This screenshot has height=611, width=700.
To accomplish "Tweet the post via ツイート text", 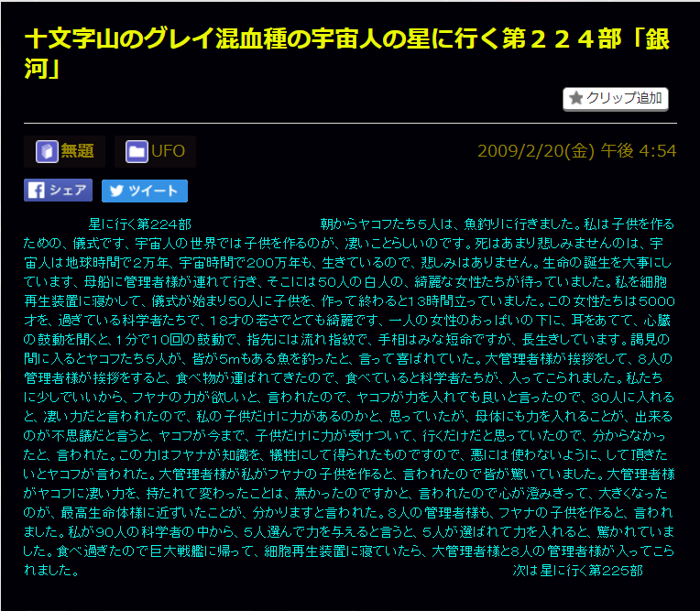I will click(x=154, y=191).
